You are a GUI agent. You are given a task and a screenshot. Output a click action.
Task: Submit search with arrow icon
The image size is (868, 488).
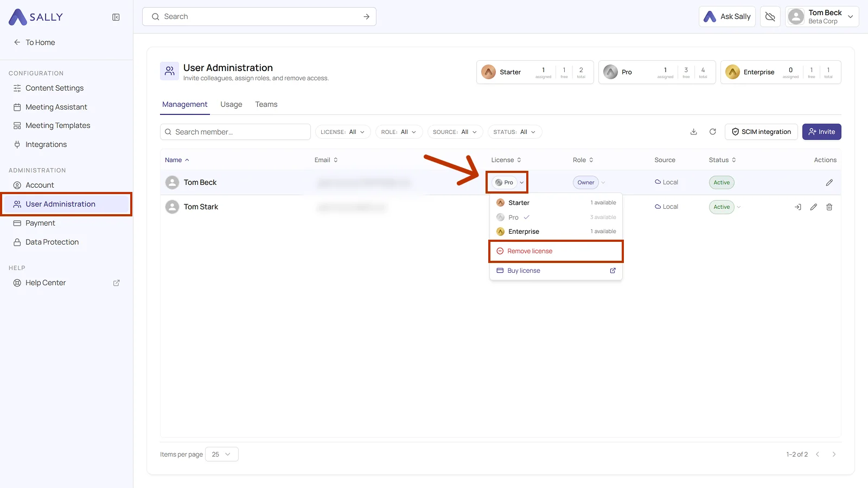coord(366,17)
